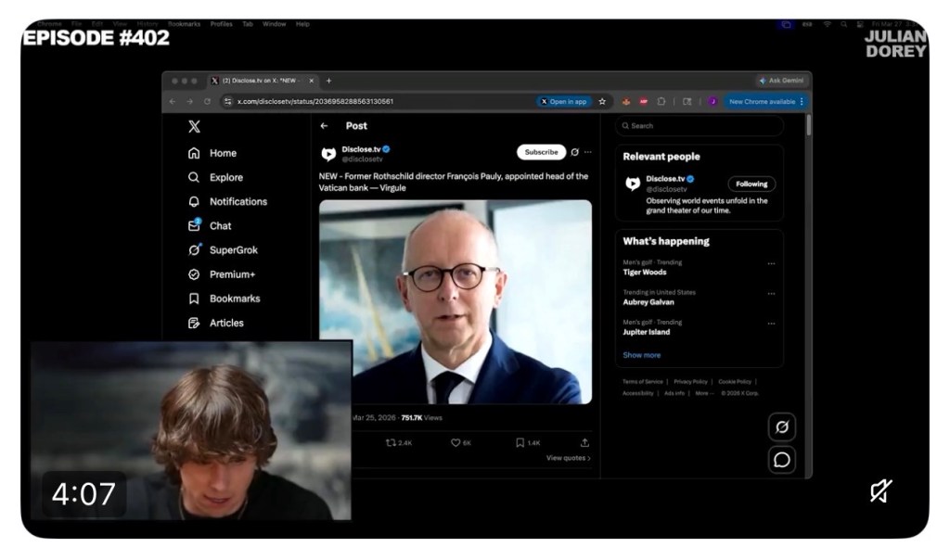Click the X logo in the sidebar

[x=194, y=127]
